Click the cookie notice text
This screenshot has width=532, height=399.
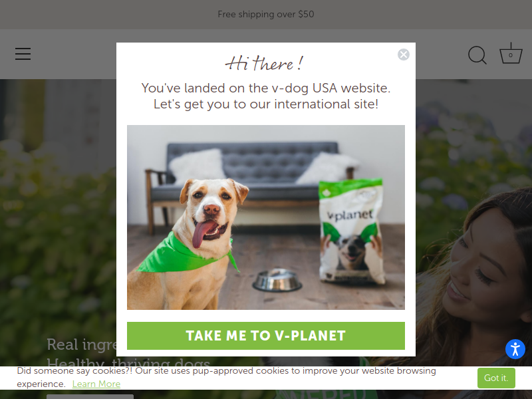coord(226,377)
